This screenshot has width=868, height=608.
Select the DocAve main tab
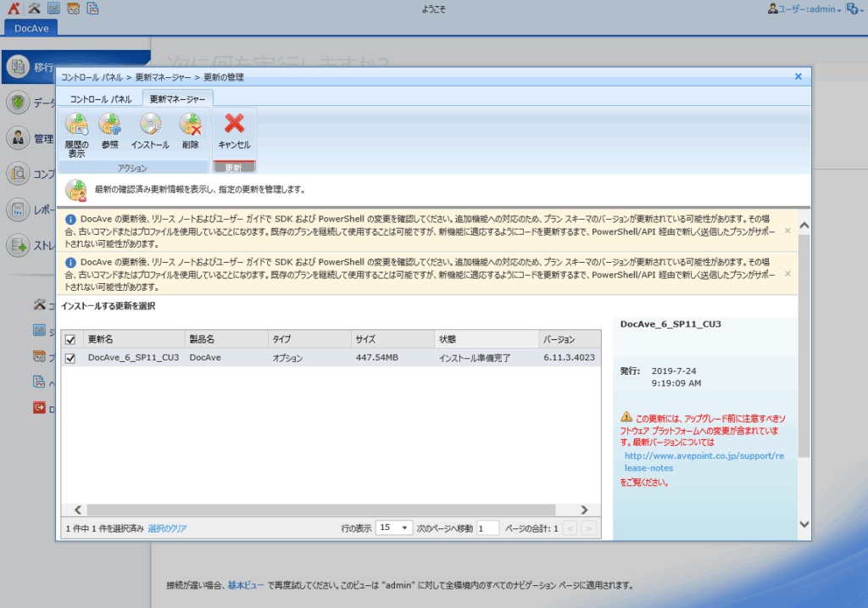[31, 28]
